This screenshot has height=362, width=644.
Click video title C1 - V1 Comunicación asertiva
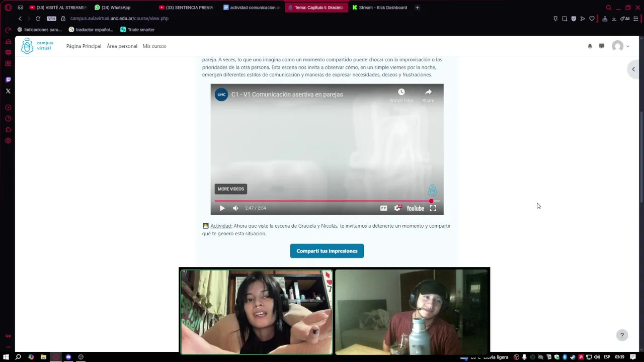coord(287,95)
